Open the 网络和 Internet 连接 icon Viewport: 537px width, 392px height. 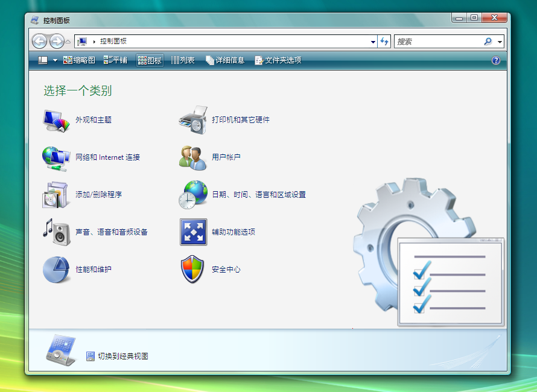(x=56, y=157)
